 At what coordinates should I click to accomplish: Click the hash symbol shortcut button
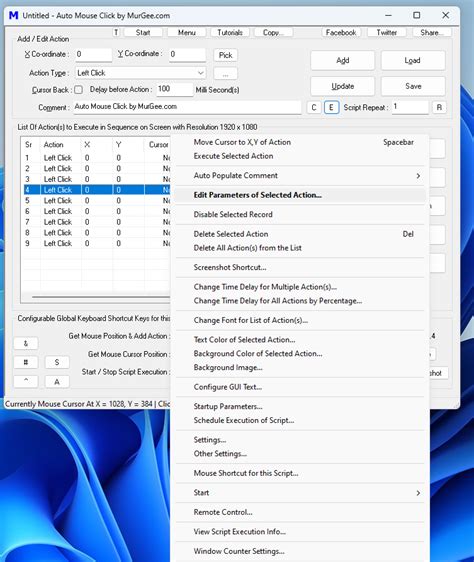pyautogui.click(x=26, y=362)
